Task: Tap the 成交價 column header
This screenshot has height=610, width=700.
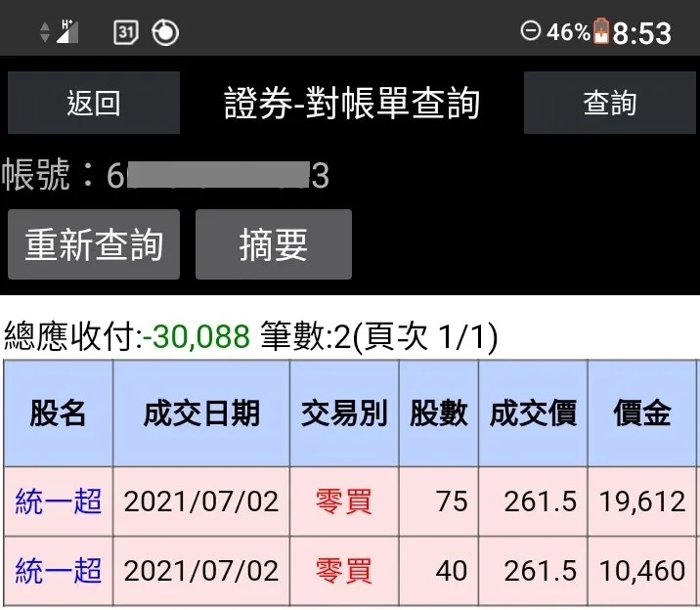Action: coord(533,414)
